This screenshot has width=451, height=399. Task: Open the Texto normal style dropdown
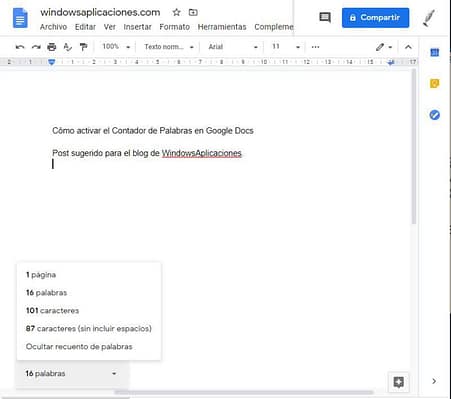coord(169,47)
